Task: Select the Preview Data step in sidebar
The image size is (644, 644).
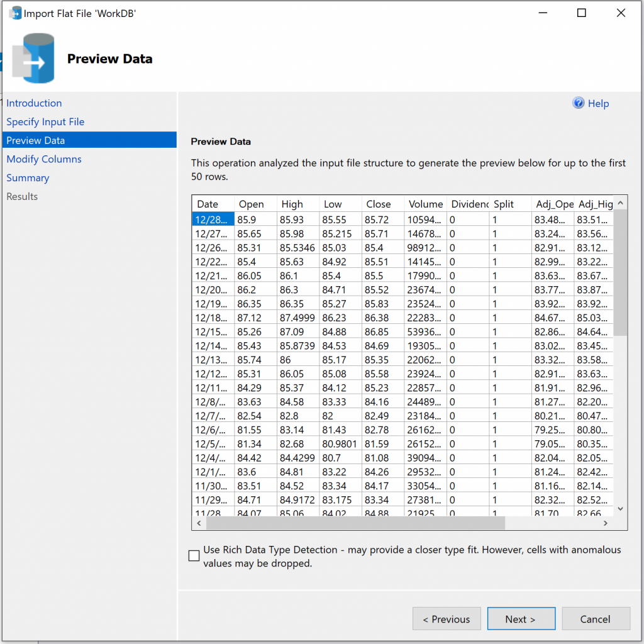Action: click(x=89, y=140)
